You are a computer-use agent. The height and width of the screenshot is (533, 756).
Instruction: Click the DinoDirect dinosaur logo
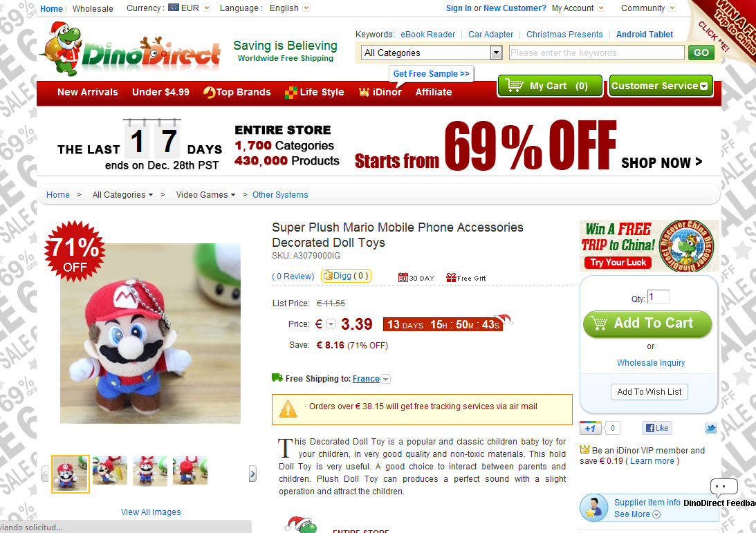tap(130, 49)
